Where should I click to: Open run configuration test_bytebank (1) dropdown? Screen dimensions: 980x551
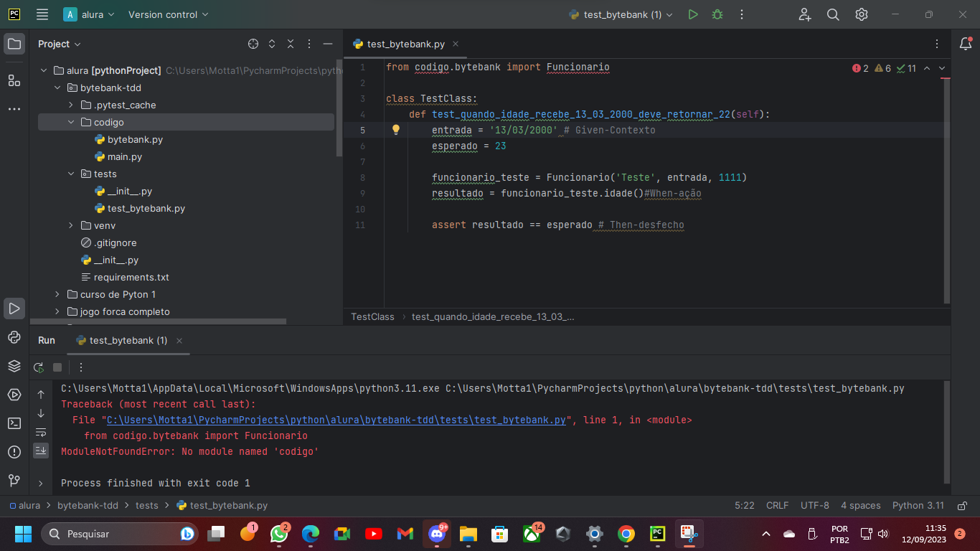(621, 14)
